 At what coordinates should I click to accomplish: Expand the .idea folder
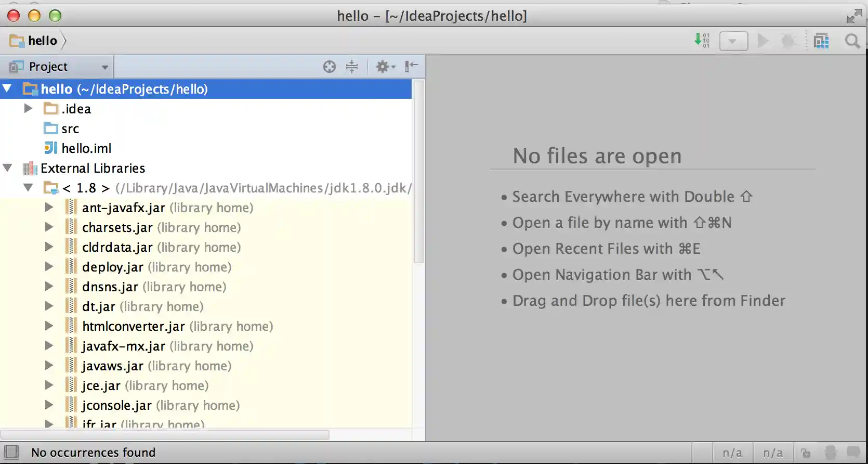tap(29, 109)
